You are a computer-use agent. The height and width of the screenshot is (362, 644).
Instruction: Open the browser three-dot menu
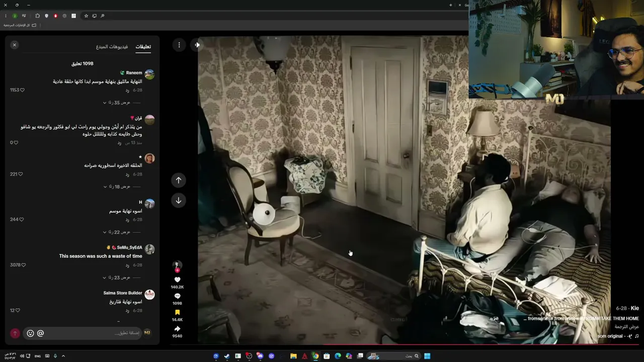(6, 16)
